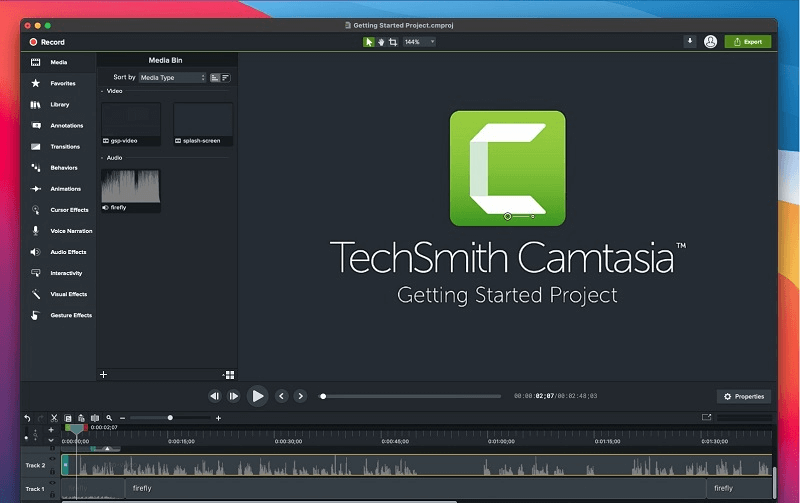This screenshot has height=503, width=800.
Task: Click the Copy icon in timeline toolbar
Action: (68, 418)
